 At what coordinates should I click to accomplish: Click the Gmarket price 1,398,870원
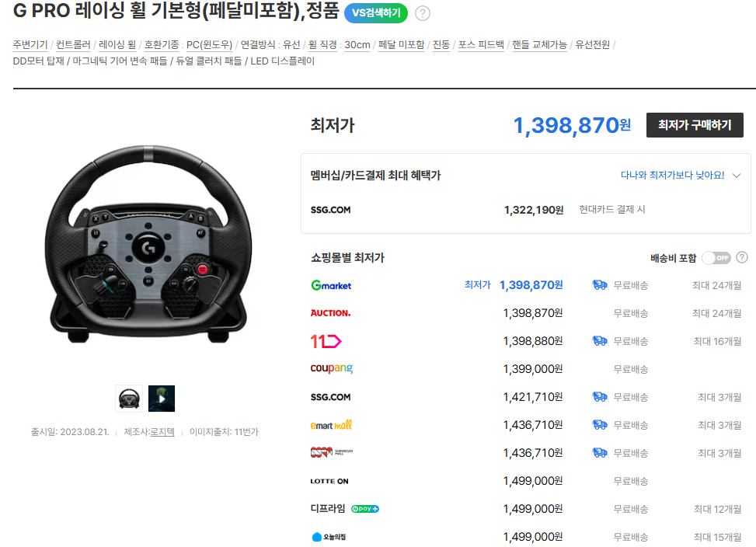coord(531,285)
